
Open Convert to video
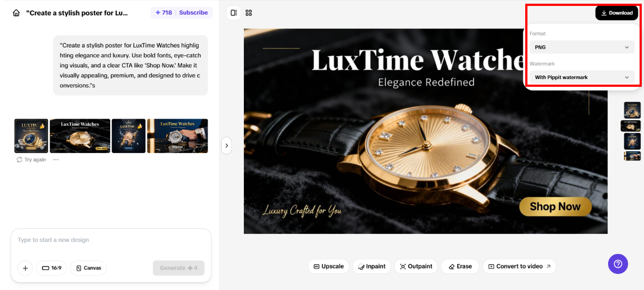(x=519, y=266)
